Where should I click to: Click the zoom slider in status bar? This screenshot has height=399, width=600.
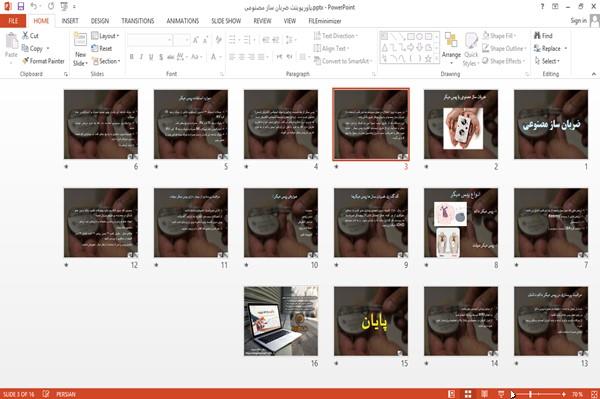pyautogui.click(x=538, y=394)
